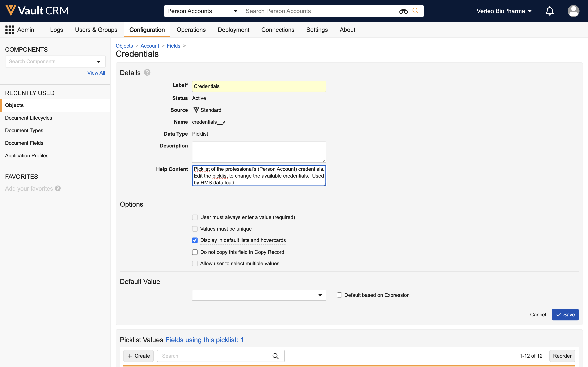Click the picklist values search magnifier icon

[275, 356]
